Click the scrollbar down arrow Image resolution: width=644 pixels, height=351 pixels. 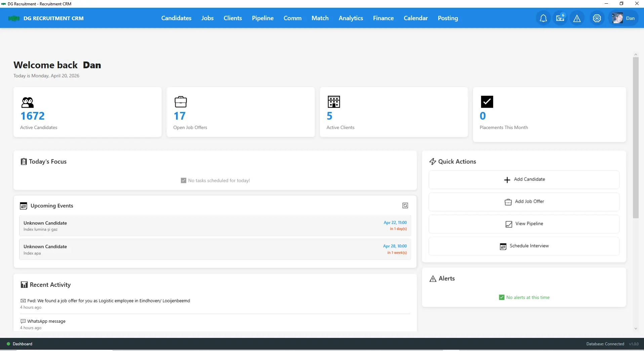[x=635, y=328]
